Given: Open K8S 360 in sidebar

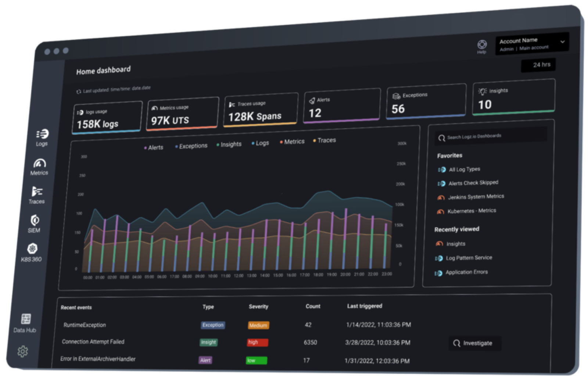Looking at the screenshot, I should pyautogui.click(x=32, y=253).
